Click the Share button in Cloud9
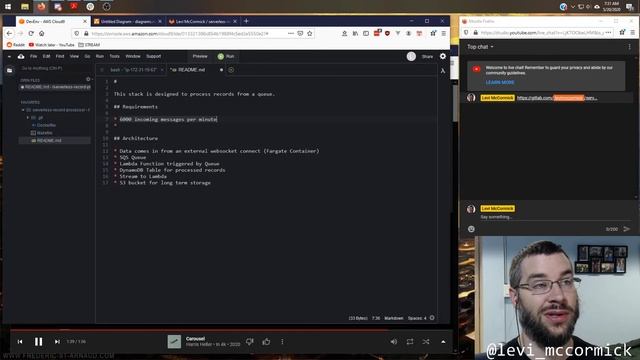 click(x=427, y=57)
